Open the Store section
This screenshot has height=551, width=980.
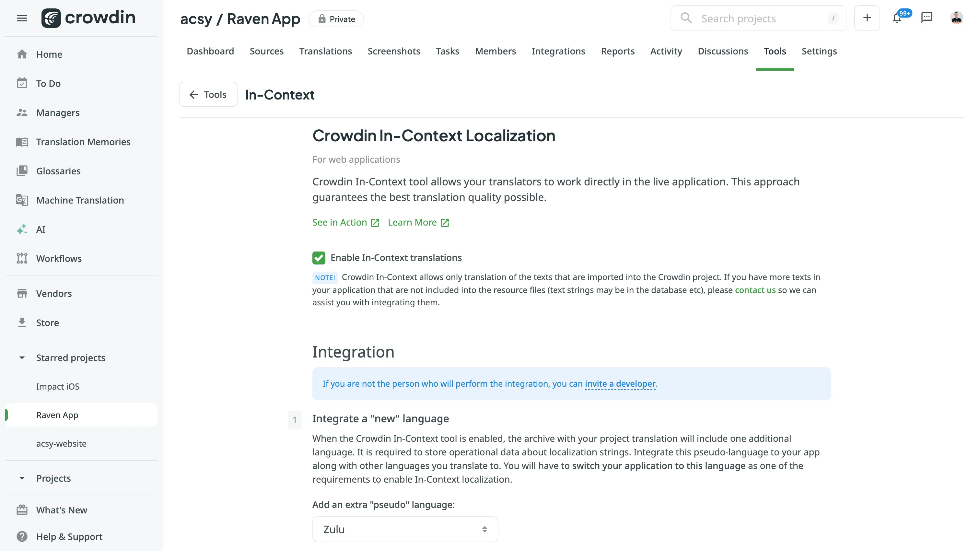click(48, 322)
